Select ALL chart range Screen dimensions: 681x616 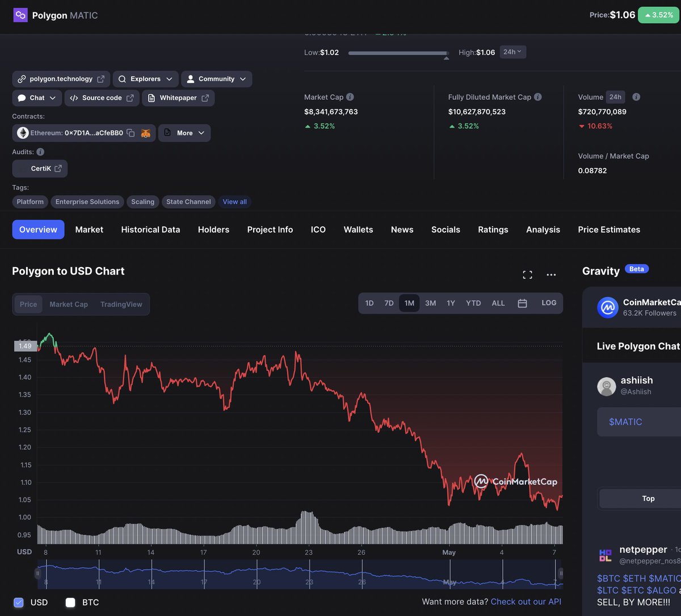tap(498, 303)
